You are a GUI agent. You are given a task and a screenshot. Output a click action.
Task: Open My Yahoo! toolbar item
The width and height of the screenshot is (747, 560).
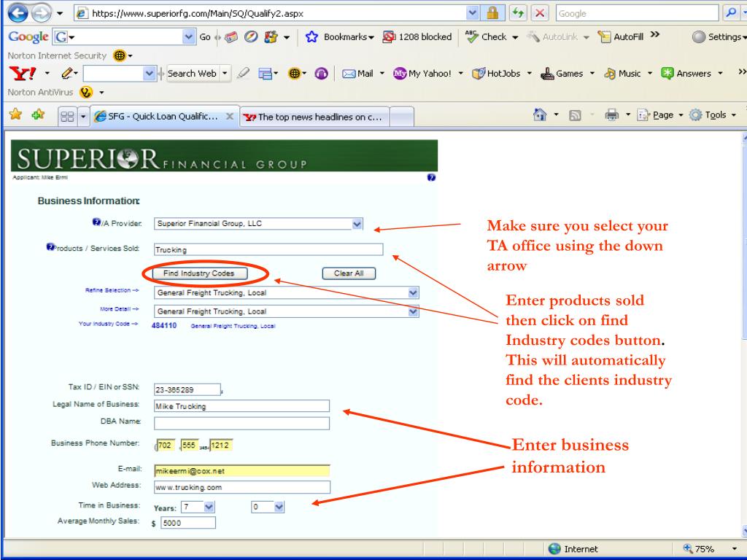click(422, 74)
